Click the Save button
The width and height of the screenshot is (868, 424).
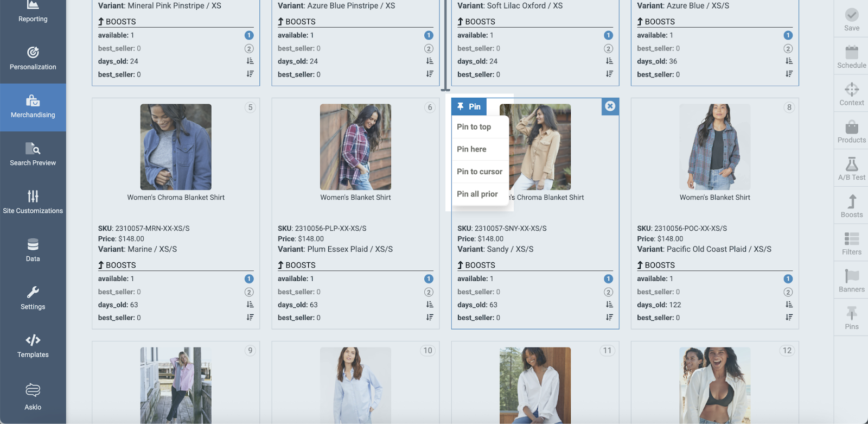(851, 20)
